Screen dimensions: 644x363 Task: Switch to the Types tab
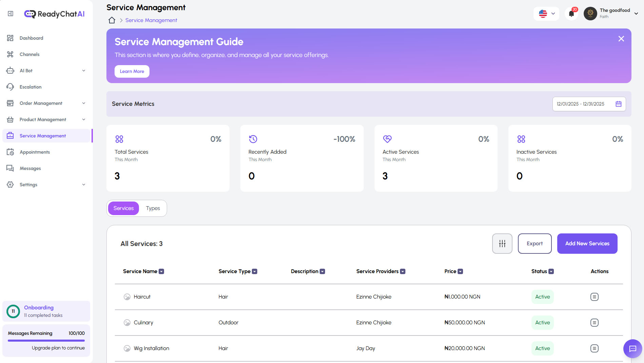pos(153,208)
